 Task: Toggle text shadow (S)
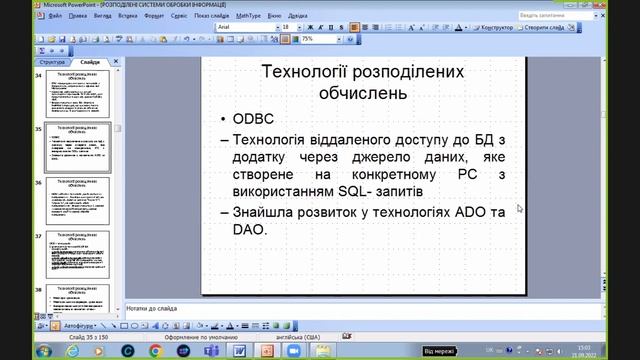click(341, 27)
